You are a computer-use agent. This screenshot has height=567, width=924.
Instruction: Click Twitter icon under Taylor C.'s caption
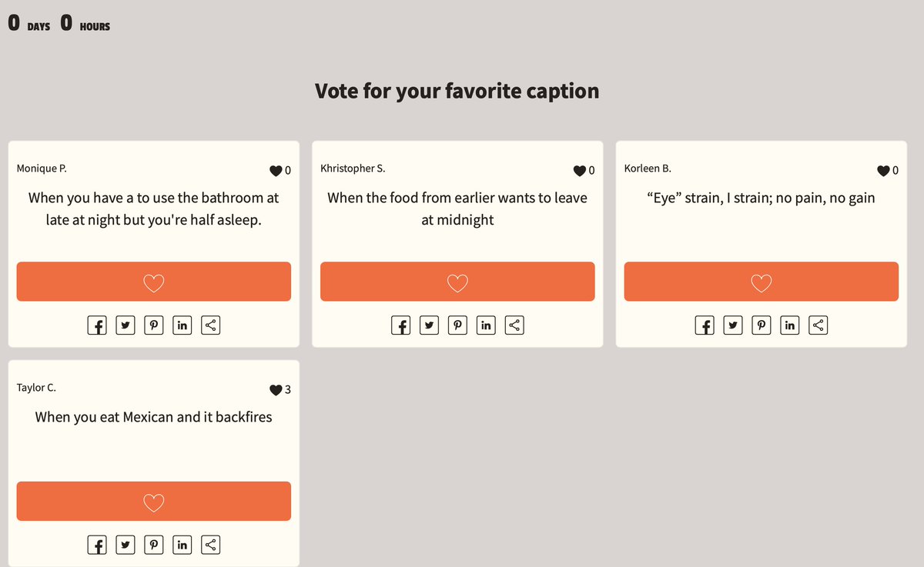pos(126,545)
